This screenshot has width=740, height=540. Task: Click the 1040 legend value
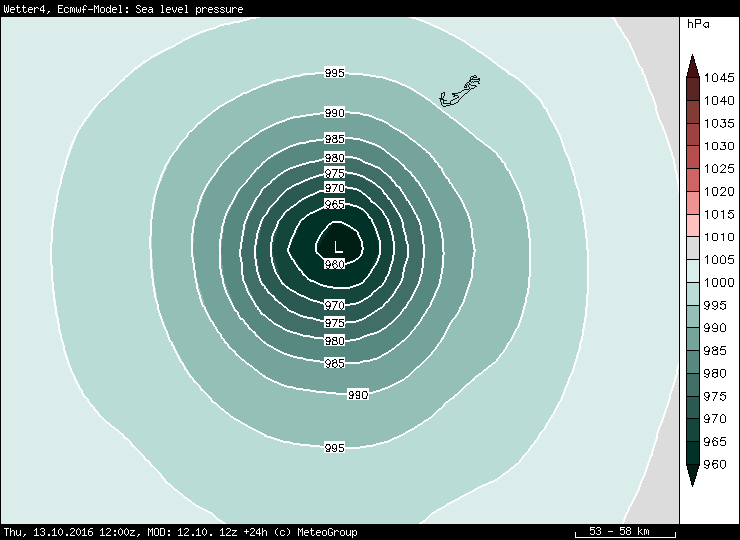point(719,101)
